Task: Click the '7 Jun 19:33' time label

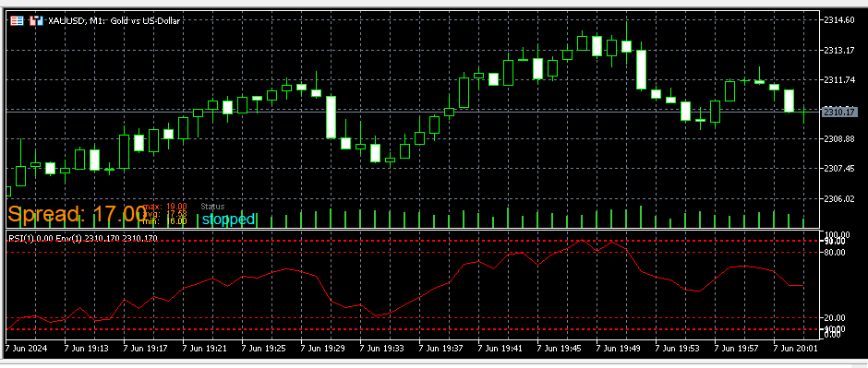Action: coord(382,349)
